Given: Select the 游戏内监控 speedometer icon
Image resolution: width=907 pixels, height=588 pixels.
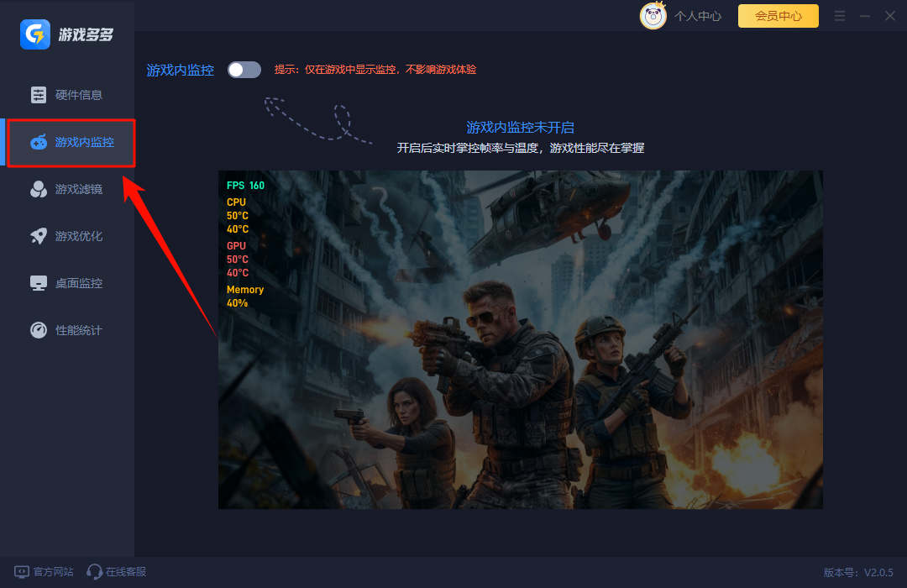Looking at the screenshot, I should coord(39,142).
